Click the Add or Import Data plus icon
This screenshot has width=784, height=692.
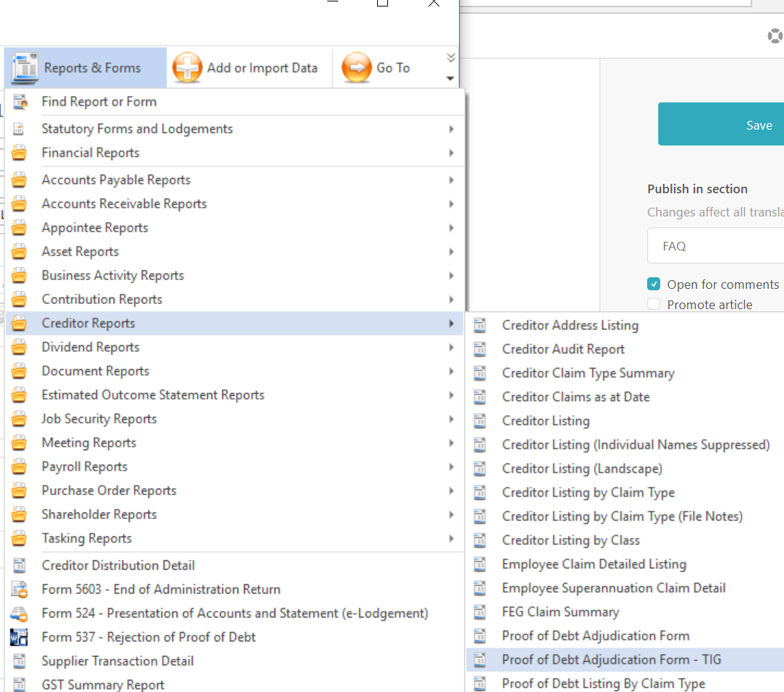point(187,68)
